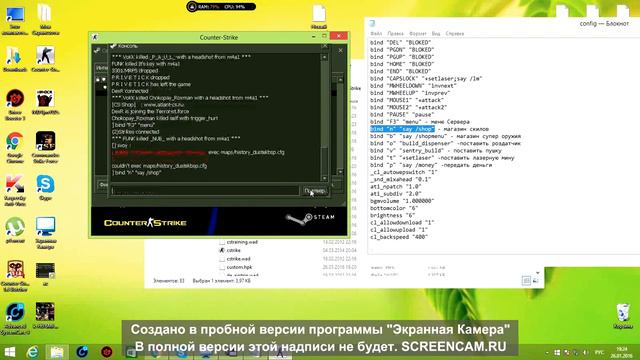Close the dialog behind the console
The width and height of the screenshot is (640, 360).
pyautogui.click(x=340, y=50)
